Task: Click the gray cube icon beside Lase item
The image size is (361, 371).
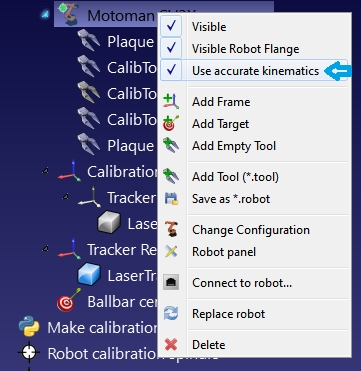Action: click(x=109, y=223)
